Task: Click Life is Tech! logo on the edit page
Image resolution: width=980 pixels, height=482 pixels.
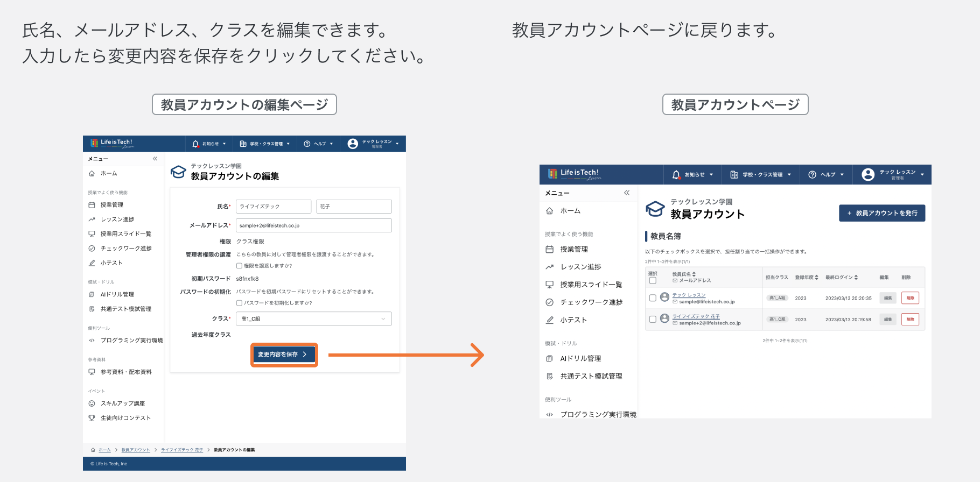Action: click(x=112, y=143)
